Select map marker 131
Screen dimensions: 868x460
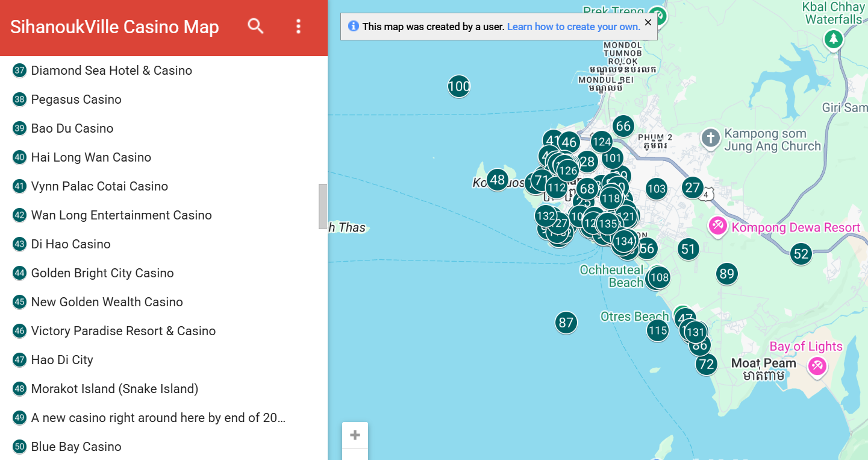tap(695, 332)
